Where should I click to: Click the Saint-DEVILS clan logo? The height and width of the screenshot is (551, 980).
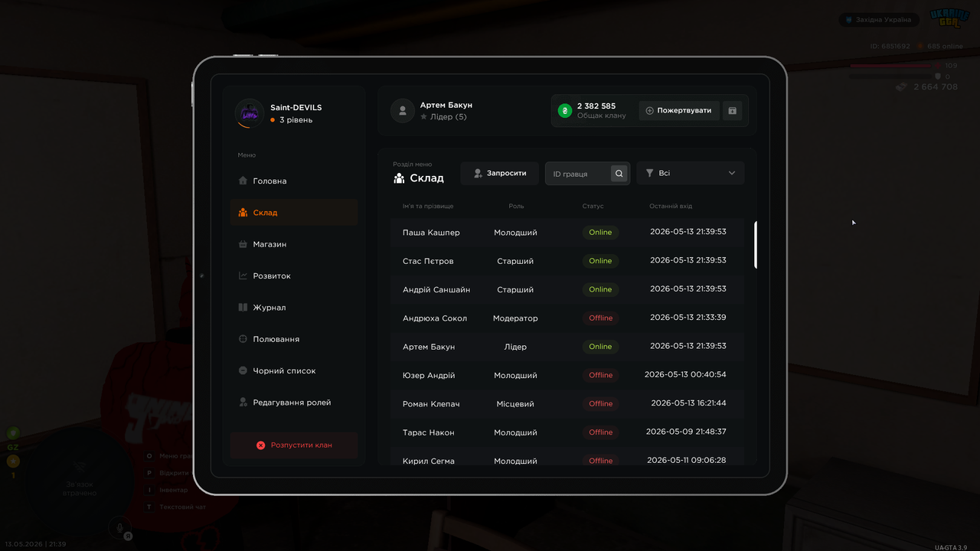(x=250, y=113)
